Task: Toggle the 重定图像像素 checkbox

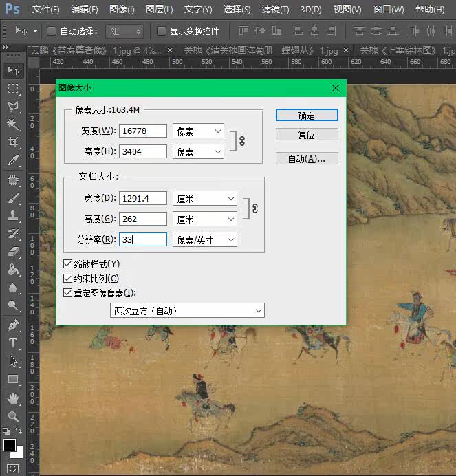Action: (67, 293)
